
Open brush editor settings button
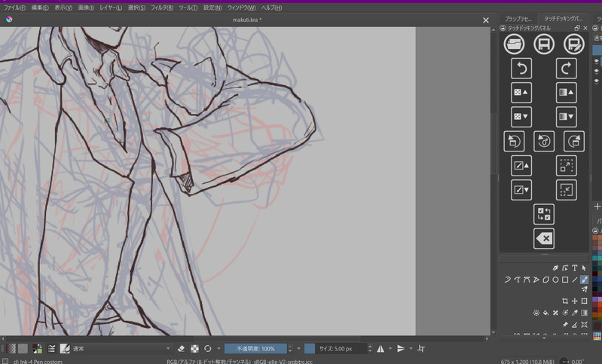(x=51, y=349)
